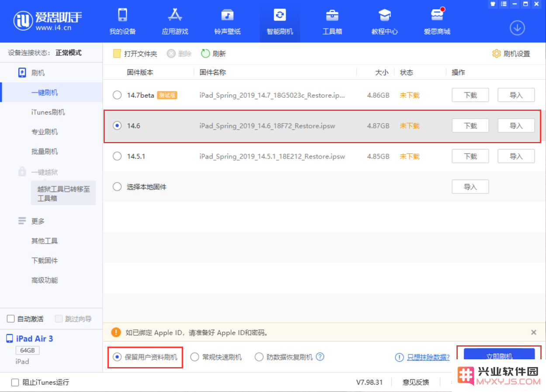Click the orange warning icon in the banner

[116, 332]
